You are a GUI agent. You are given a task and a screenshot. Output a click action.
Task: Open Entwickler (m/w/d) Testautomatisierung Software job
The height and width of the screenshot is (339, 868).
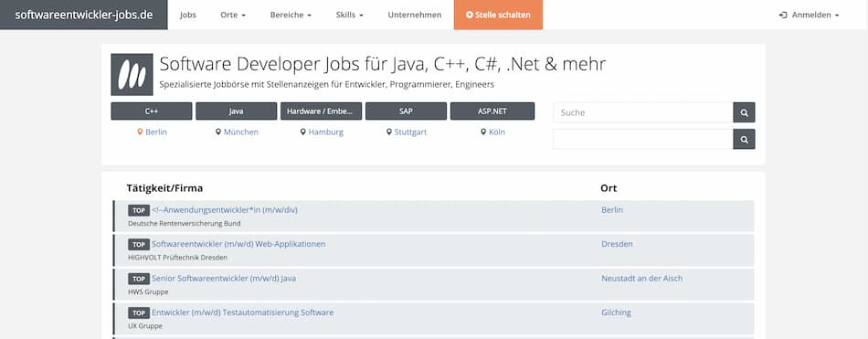tap(242, 313)
